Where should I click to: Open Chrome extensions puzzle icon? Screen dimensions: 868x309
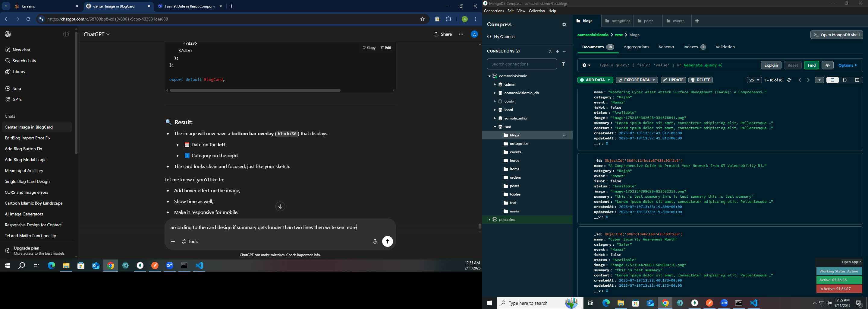(x=449, y=19)
